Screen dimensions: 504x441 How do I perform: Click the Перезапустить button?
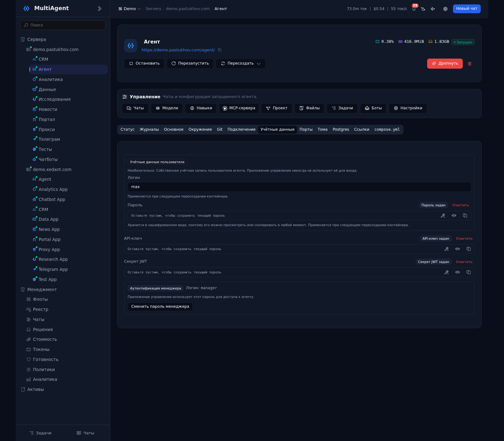(x=190, y=63)
